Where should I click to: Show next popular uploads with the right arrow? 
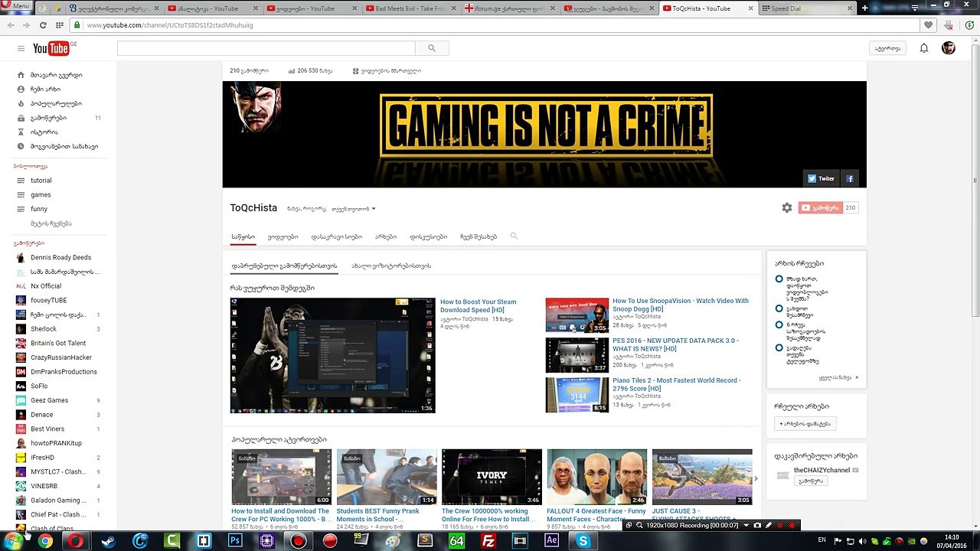click(756, 478)
